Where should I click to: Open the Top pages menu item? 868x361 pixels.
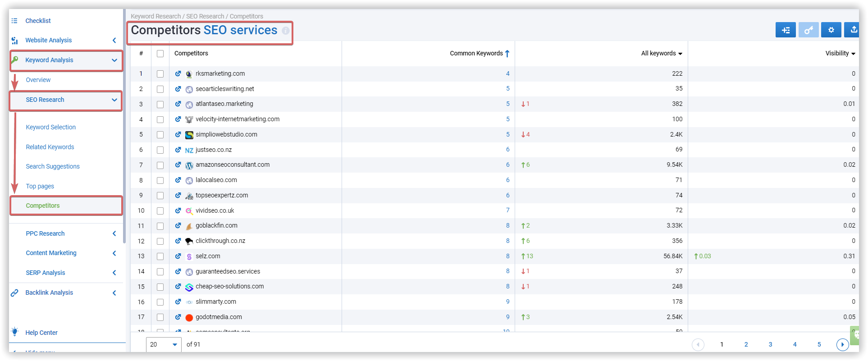pos(40,186)
